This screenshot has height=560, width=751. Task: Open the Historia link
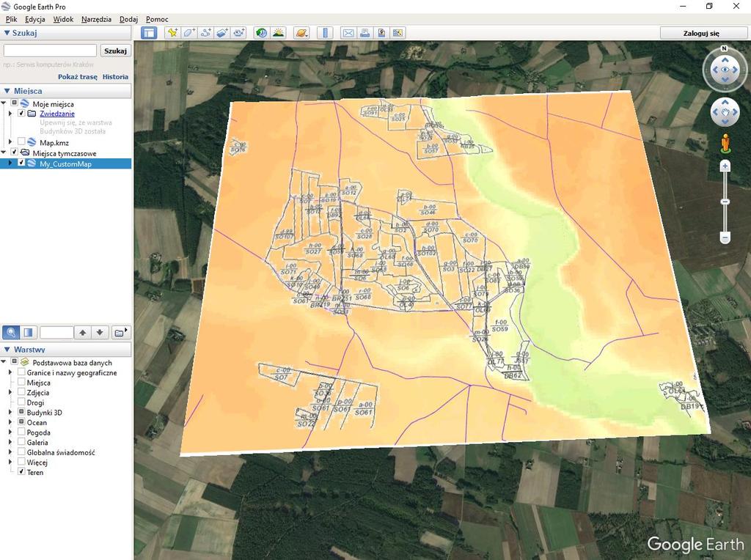pyautogui.click(x=115, y=76)
